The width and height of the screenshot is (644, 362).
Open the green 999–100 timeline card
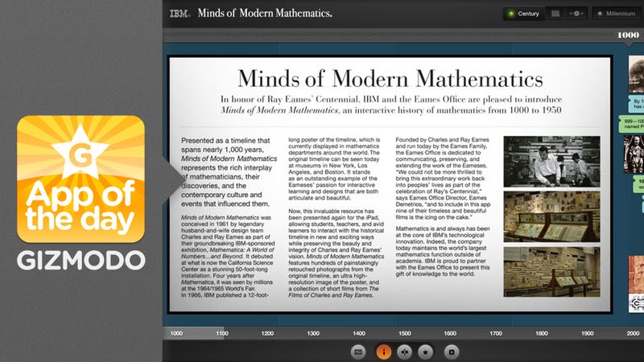632,124
